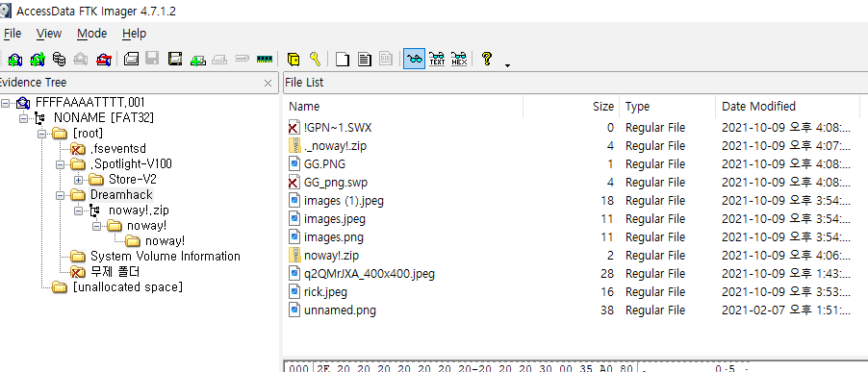Click the Create Disk Image icon
Image resolution: width=868 pixels, height=372 pixels.
pos(131,59)
